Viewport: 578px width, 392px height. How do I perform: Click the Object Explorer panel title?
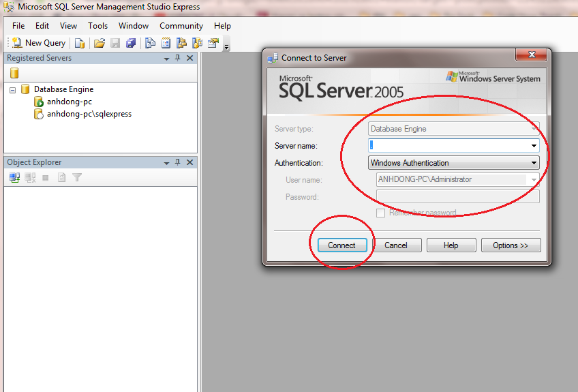coord(34,162)
